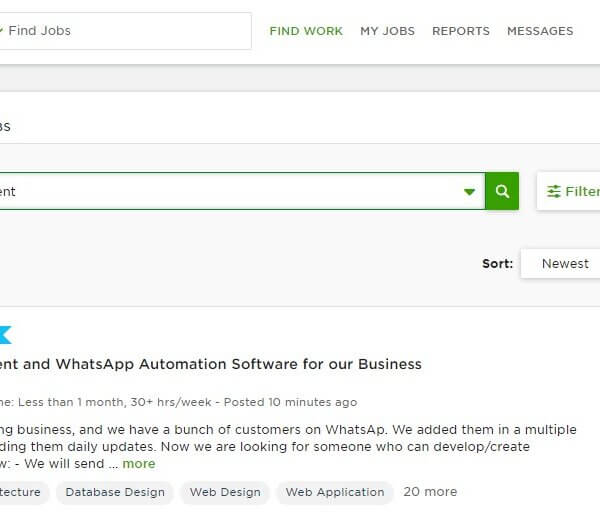
Task: Click the green magnifier search button
Action: click(502, 191)
